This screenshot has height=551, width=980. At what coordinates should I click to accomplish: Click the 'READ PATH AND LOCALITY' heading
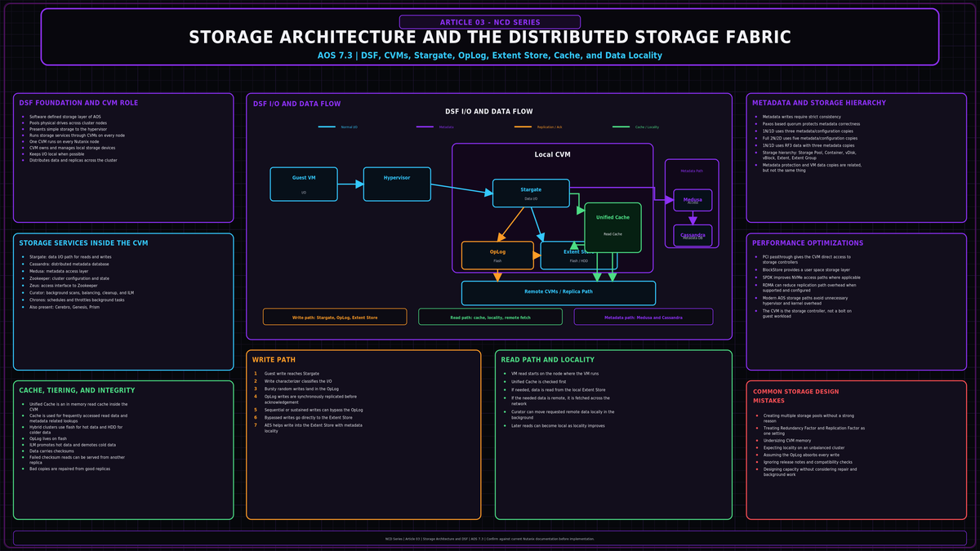tap(548, 359)
